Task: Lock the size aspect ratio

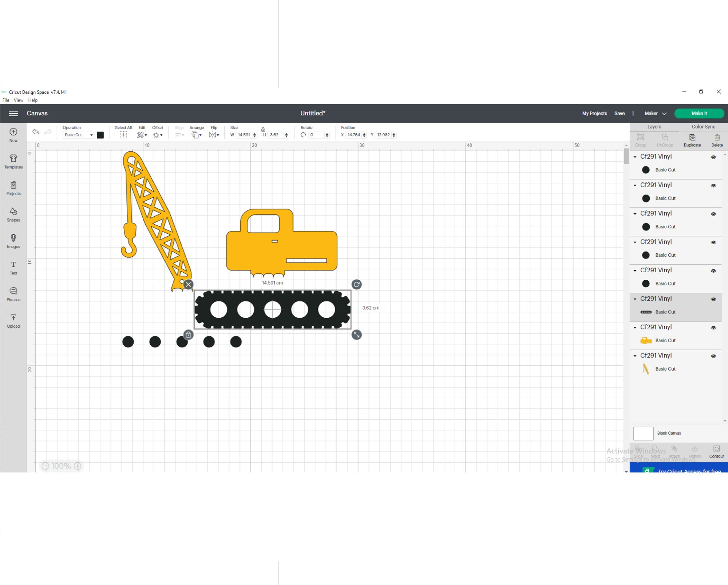Action: point(262,130)
